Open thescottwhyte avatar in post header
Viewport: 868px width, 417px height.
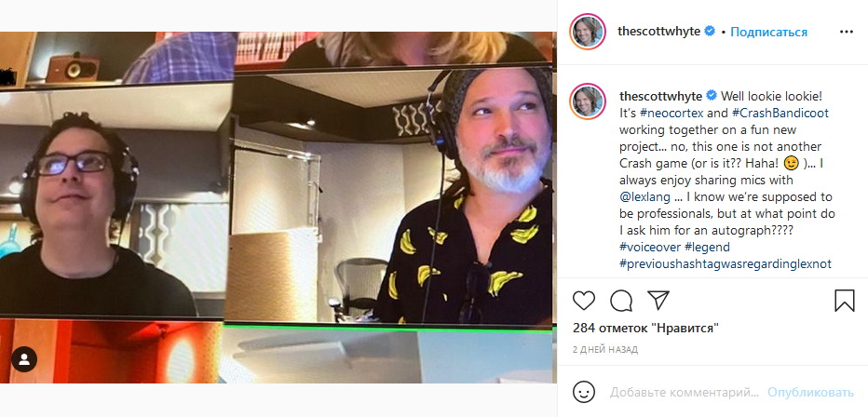588,32
